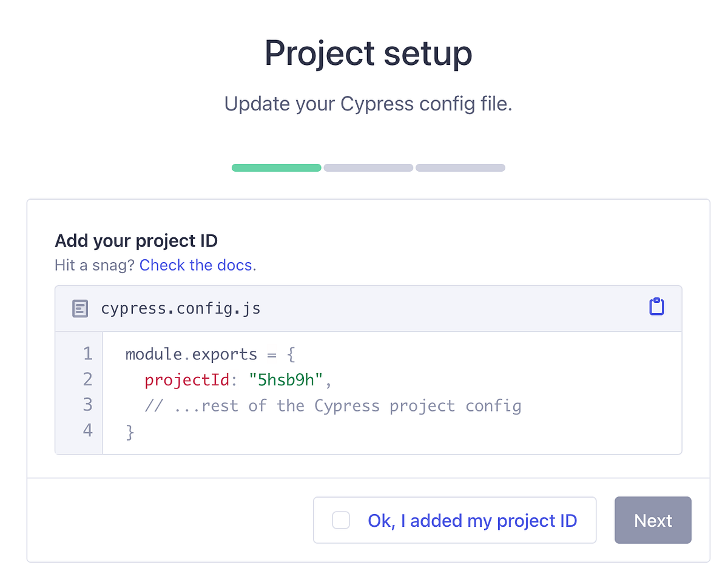728x579 pixels.
Task: Click the second progress step segment
Action: pyautogui.click(x=368, y=168)
